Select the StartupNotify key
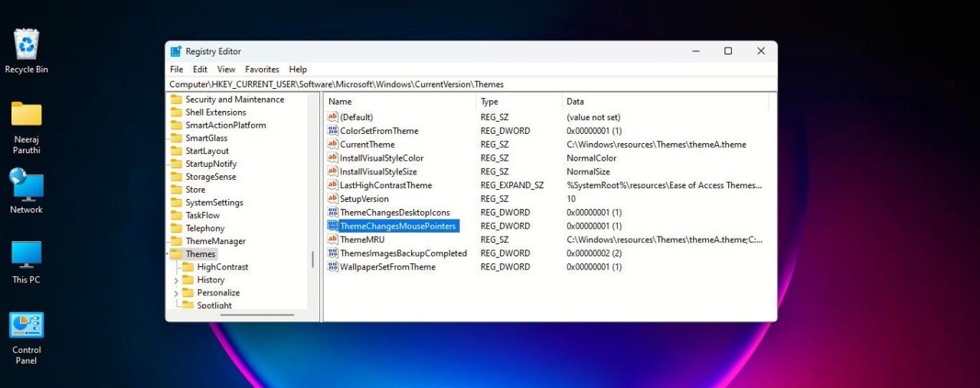Viewport: 980px width, 388px height. [x=211, y=164]
